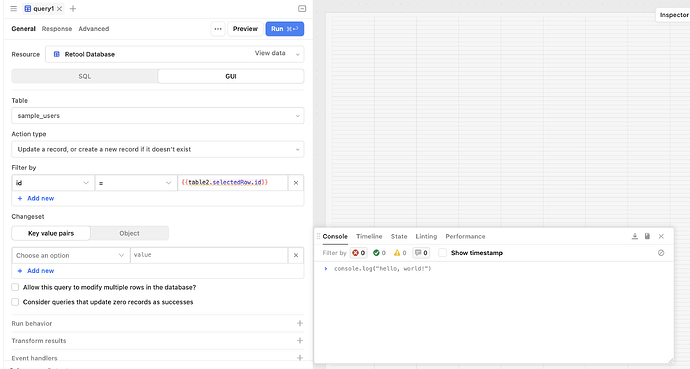Filter console by errors

(x=359, y=253)
